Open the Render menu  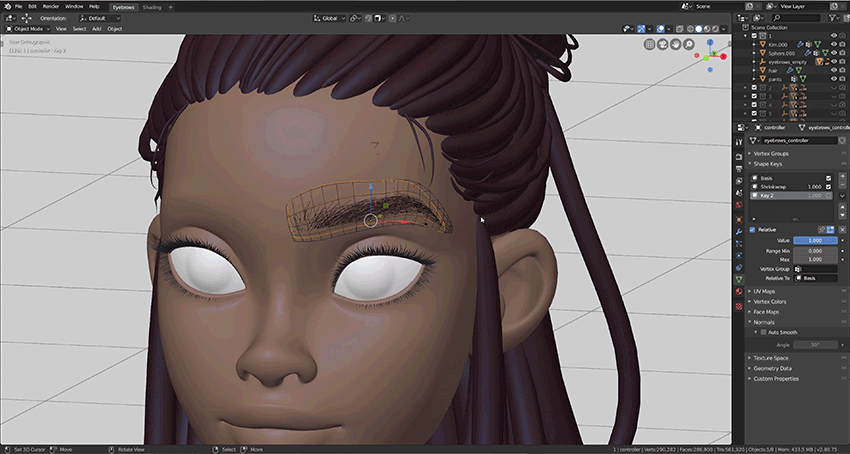[x=51, y=7]
